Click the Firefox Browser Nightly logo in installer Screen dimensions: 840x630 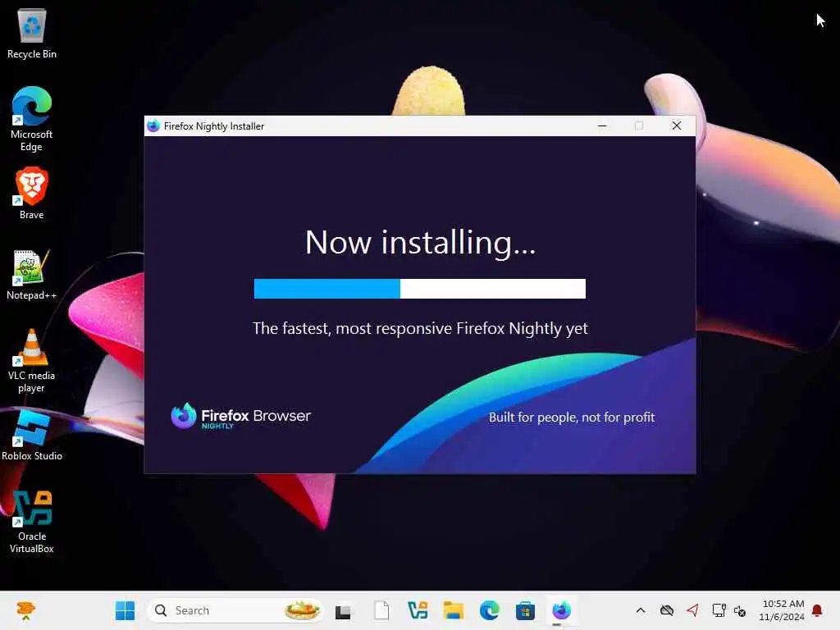coord(240,416)
